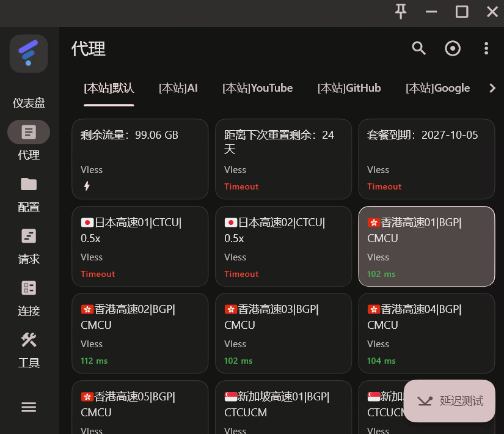The image size is (504, 434).
Task: Click the 112 ms latency on 香港高速02
Action: 94,361
